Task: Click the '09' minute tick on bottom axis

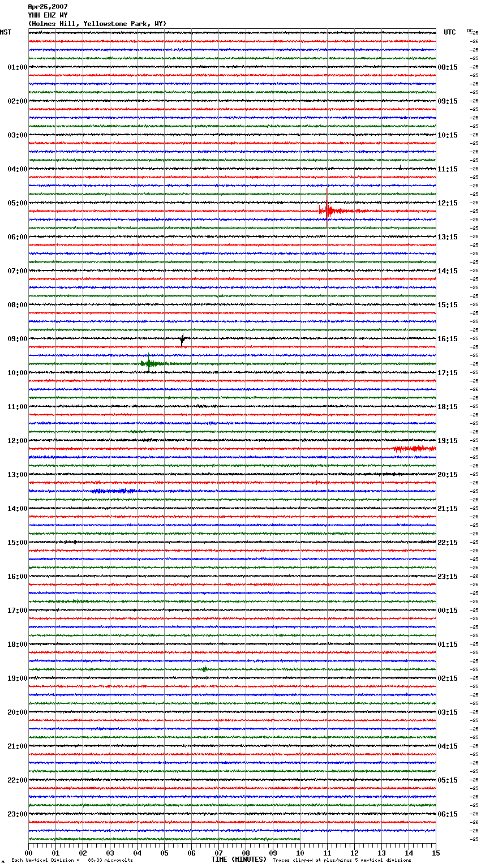Action: pos(273,853)
